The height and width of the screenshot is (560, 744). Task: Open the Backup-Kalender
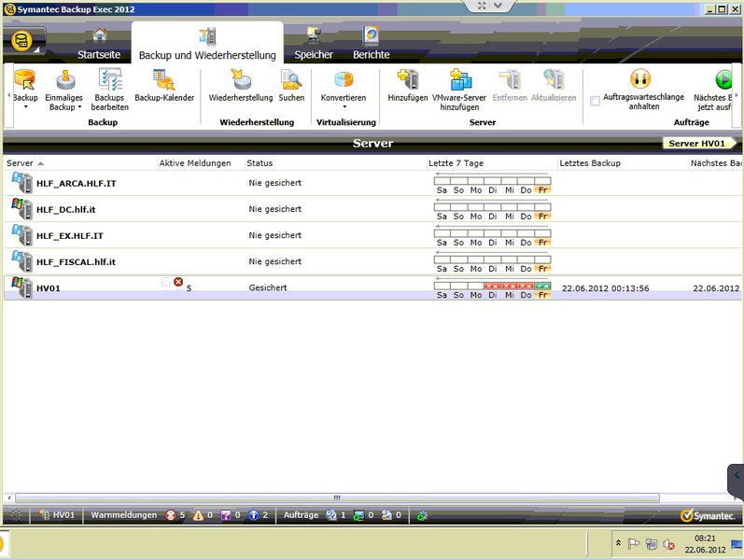tap(164, 86)
